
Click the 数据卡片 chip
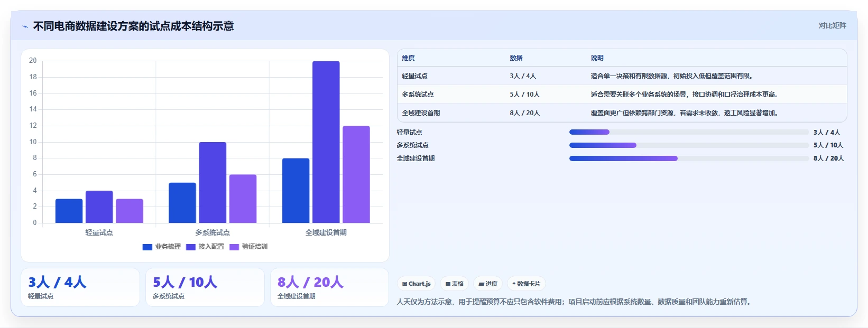coord(526,284)
